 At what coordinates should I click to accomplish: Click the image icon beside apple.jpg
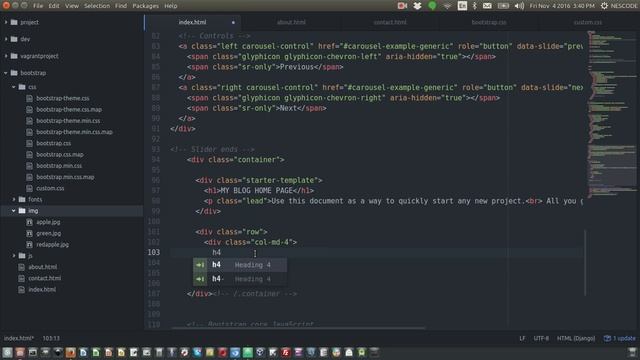point(29,222)
